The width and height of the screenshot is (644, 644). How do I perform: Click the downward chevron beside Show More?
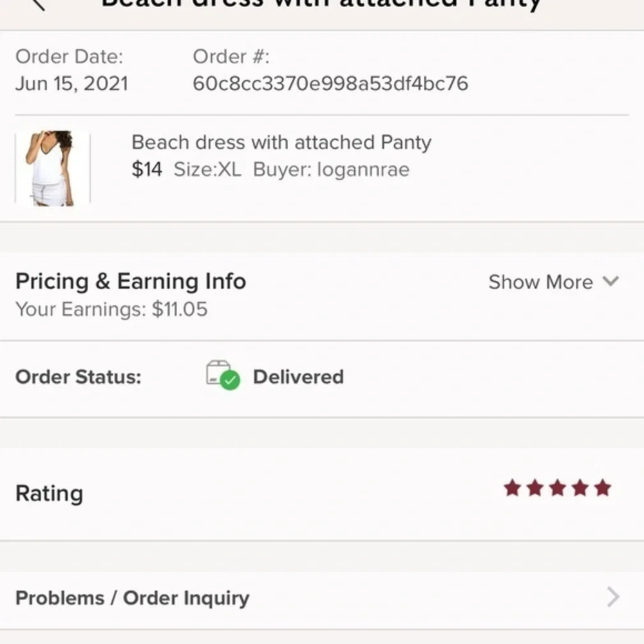[x=609, y=282]
